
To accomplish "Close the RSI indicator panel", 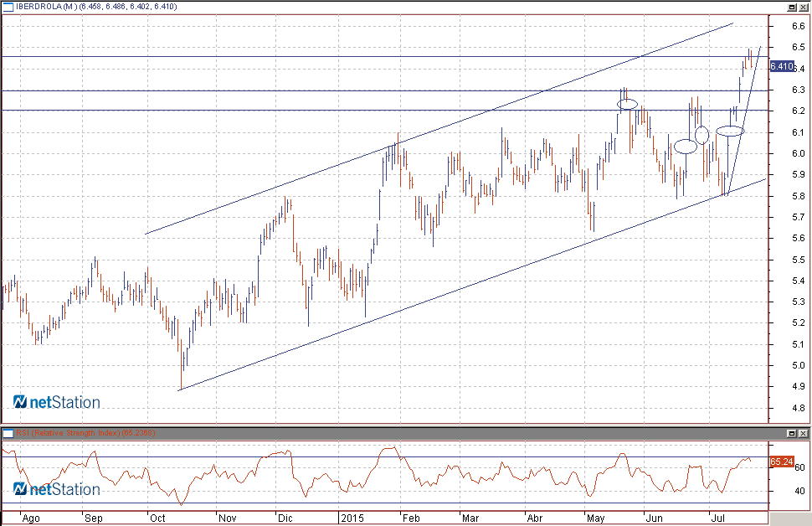I will [804, 433].
